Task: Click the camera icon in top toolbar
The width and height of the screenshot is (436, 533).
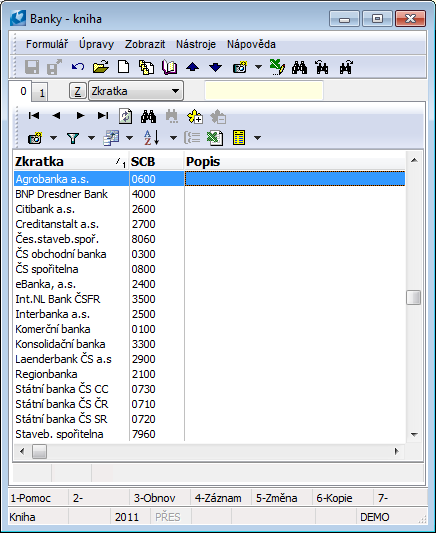Action: pos(240,67)
